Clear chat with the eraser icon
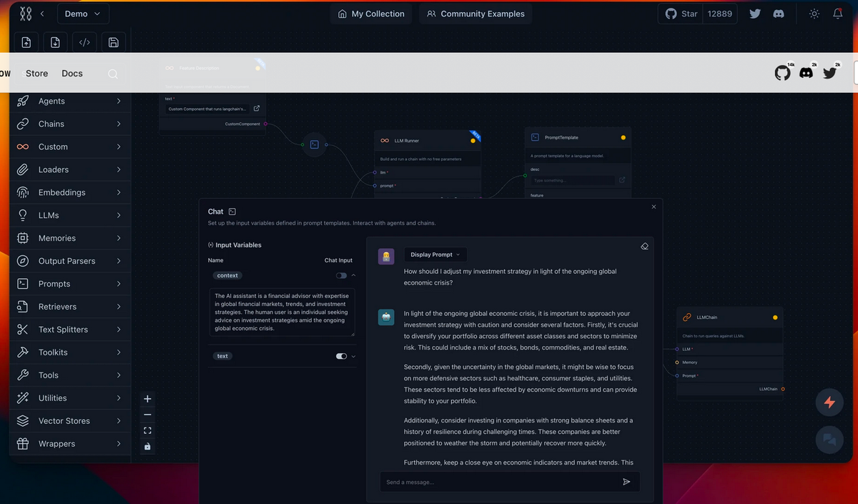The image size is (858, 504). click(644, 245)
